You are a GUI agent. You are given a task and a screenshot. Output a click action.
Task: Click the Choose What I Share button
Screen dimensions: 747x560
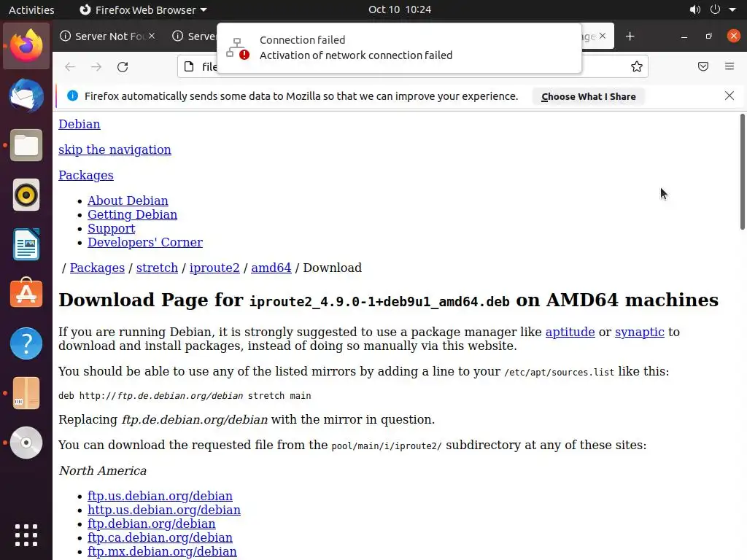[589, 96]
